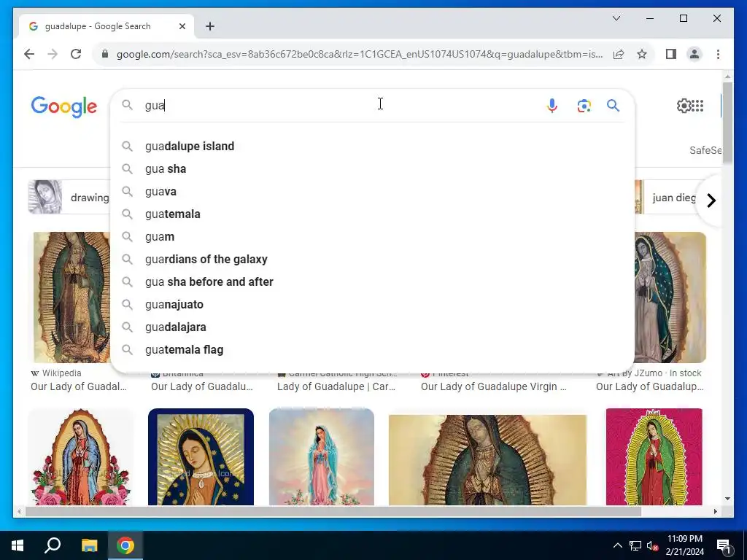Open the wide tilma close-up image
Image resolution: width=747 pixels, height=560 pixels.
tap(488, 459)
